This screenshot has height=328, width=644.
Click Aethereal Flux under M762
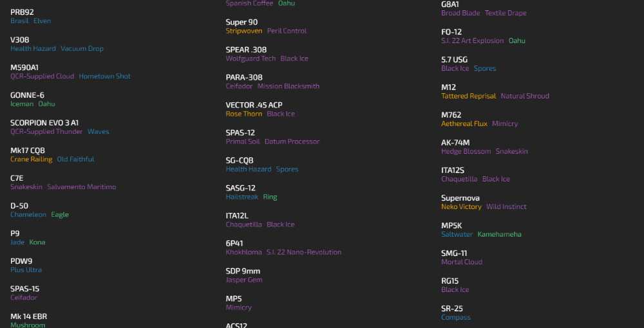tap(464, 123)
